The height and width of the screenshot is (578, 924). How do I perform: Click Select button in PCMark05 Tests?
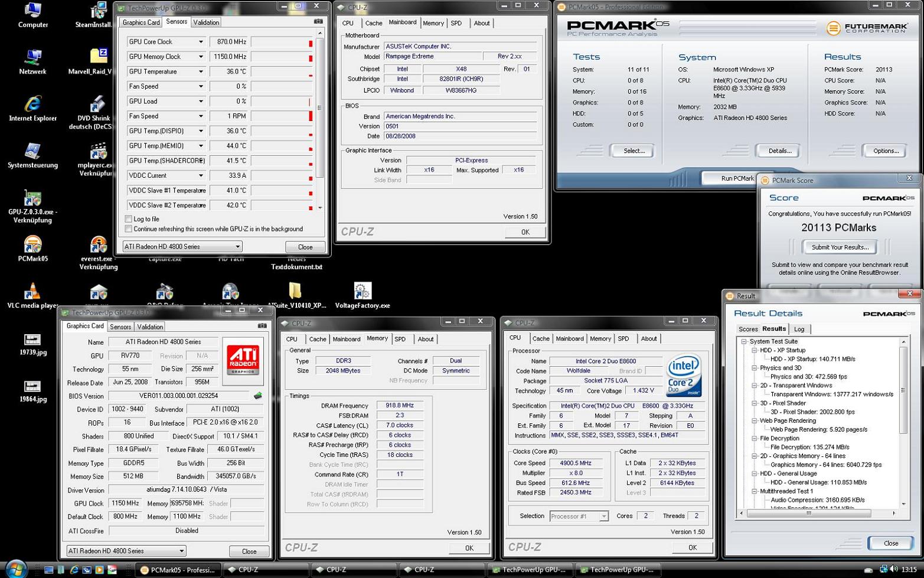click(x=634, y=151)
